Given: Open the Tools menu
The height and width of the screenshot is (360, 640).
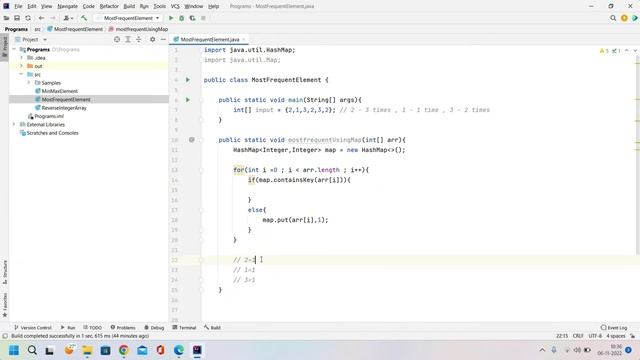Looking at the screenshot, I should click(160, 6).
